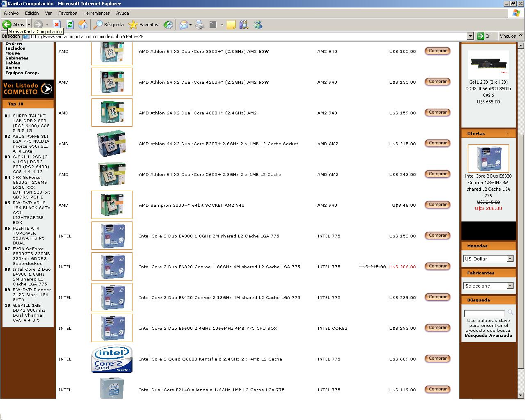Refresh the page with green arrows icon

point(70,25)
